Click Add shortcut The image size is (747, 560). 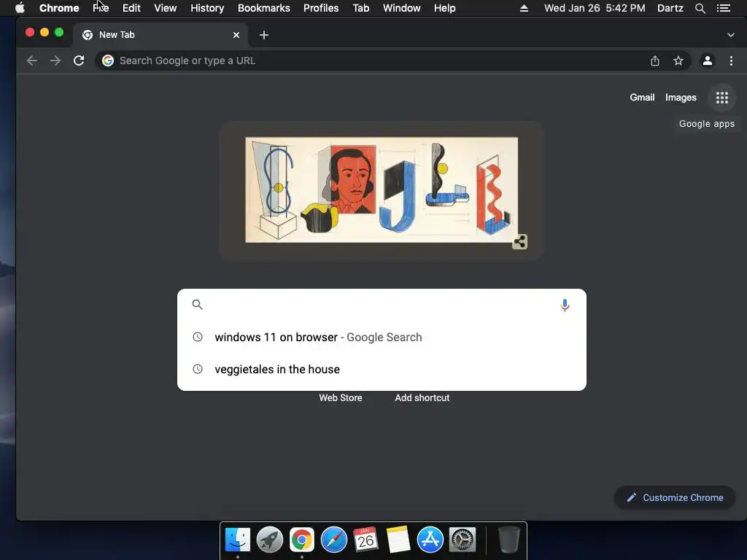(x=422, y=397)
